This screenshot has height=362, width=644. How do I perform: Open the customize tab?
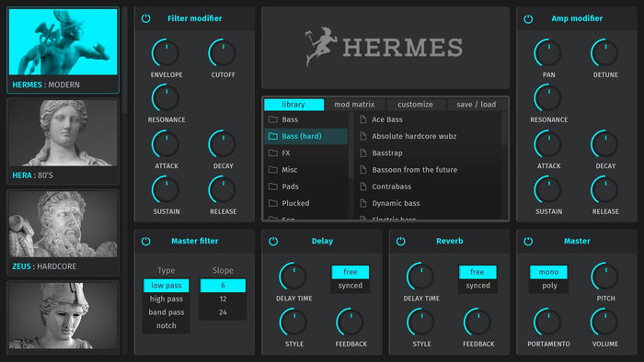415,105
